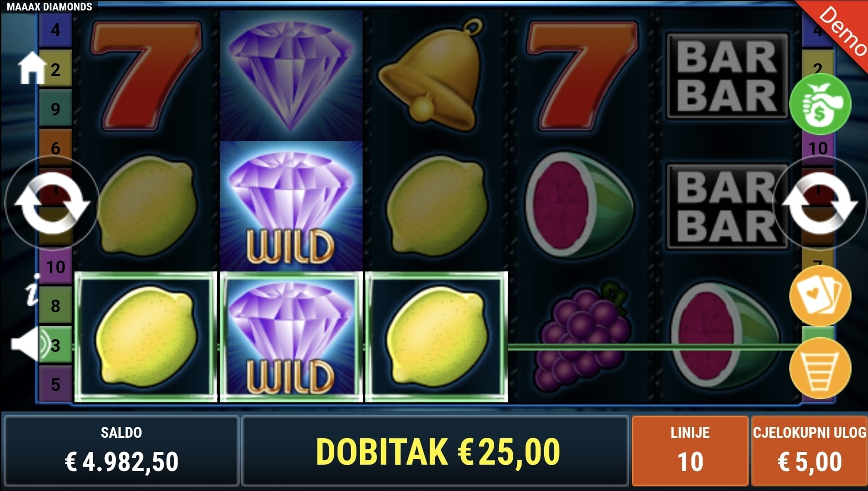Click the highlighted bottom wild diamond symbol
The width and height of the screenshot is (868, 491).
(x=291, y=337)
